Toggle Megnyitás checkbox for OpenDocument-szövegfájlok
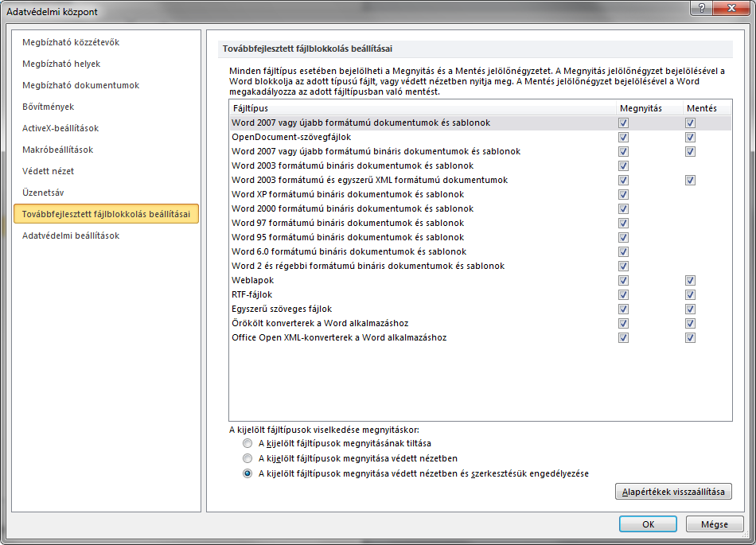The height and width of the screenshot is (545, 756). 623,138
